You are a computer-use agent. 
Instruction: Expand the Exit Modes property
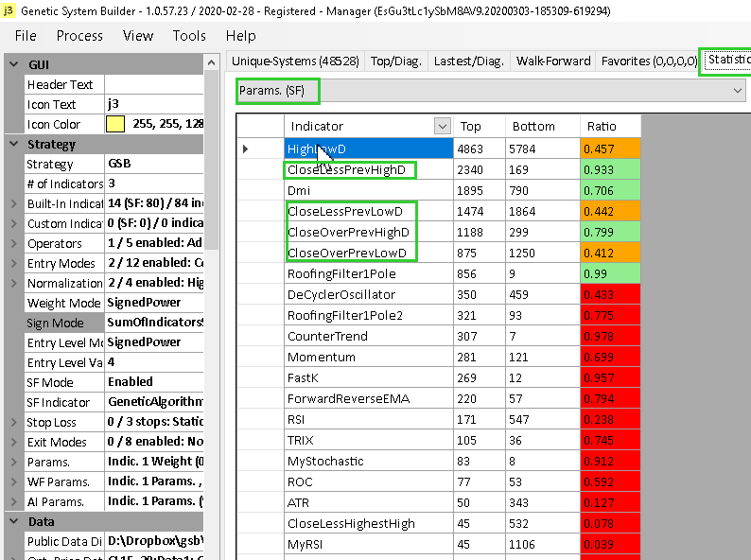[13, 442]
